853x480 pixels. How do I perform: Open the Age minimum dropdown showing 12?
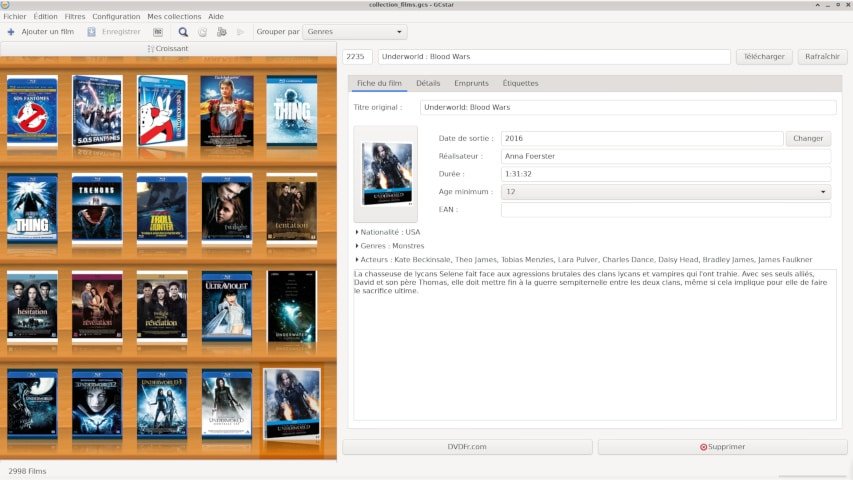pyautogui.click(x=666, y=192)
